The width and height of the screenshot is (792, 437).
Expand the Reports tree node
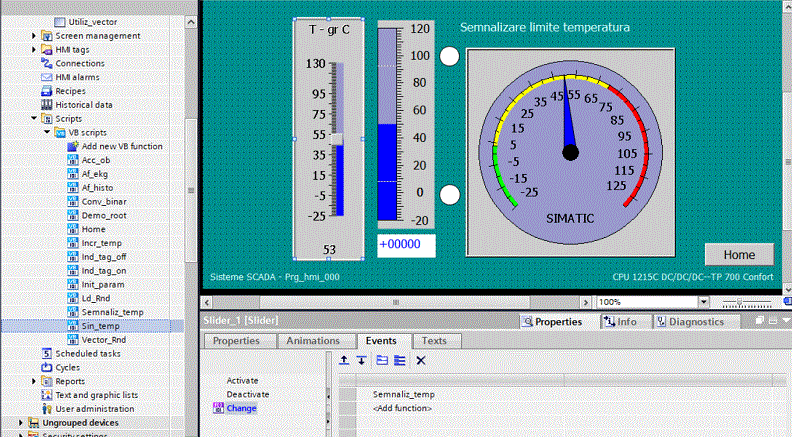coord(33,381)
